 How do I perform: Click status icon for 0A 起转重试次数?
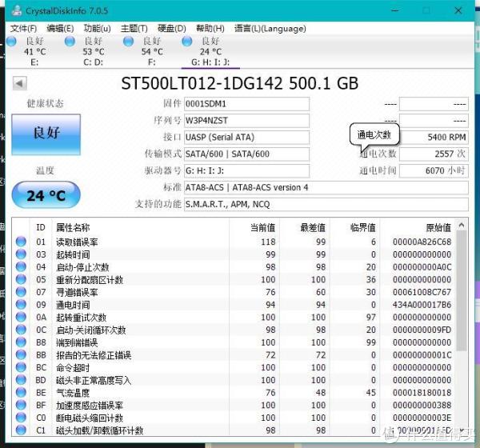click(x=21, y=317)
